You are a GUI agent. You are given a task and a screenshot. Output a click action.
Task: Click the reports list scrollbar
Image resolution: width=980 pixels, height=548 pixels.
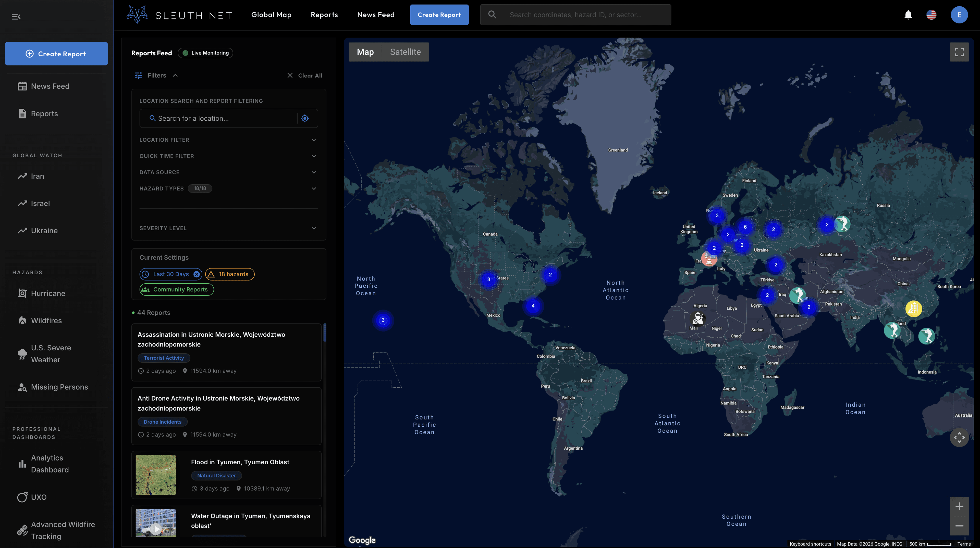(325, 333)
